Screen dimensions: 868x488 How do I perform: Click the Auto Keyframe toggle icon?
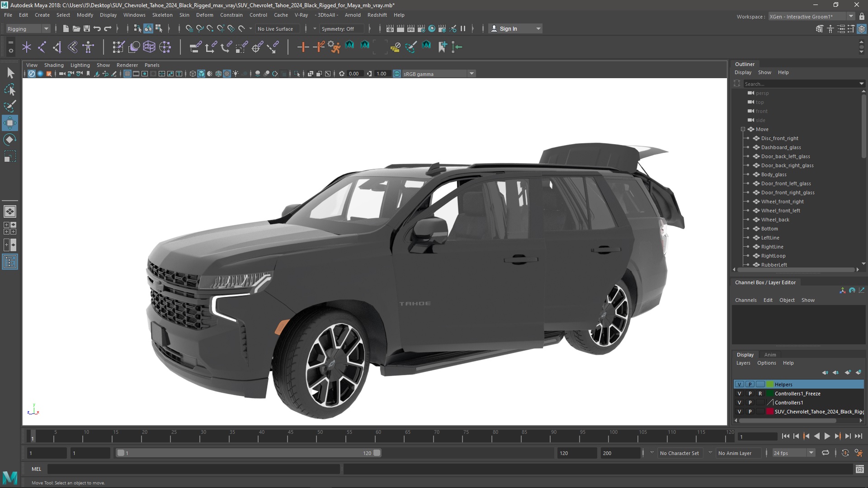(845, 453)
